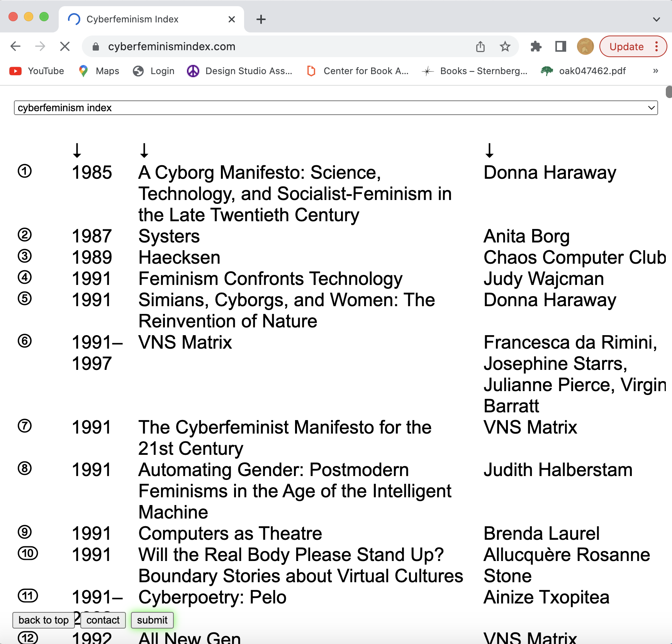672x644 pixels.
Task: Open the Extensions puzzle icon
Action: (536, 46)
